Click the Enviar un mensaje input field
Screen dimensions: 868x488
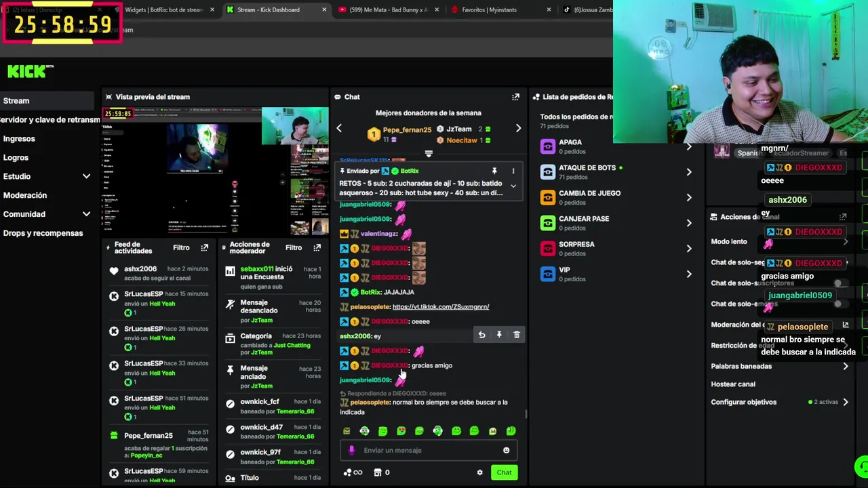click(429, 450)
